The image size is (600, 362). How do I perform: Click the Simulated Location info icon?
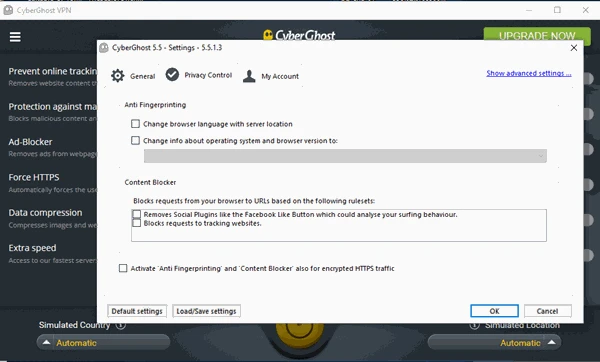click(474, 325)
